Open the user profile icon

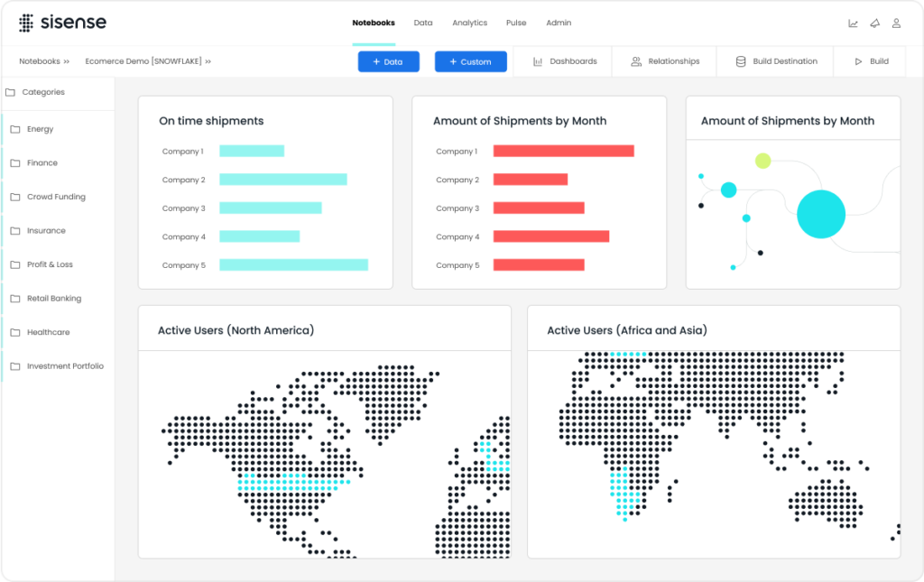tap(896, 23)
